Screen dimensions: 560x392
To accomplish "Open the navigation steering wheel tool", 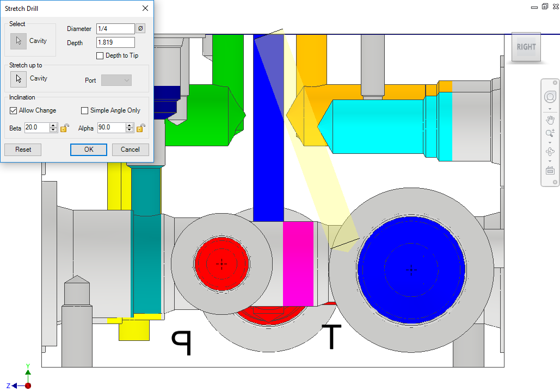I will [x=550, y=97].
